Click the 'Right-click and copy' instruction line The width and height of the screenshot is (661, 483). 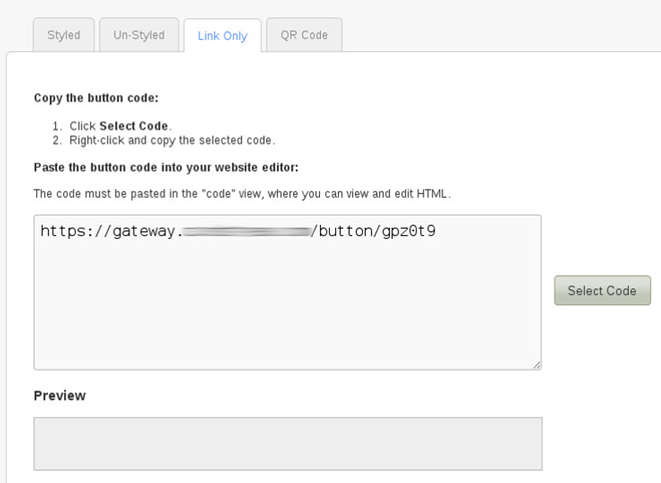point(172,140)
